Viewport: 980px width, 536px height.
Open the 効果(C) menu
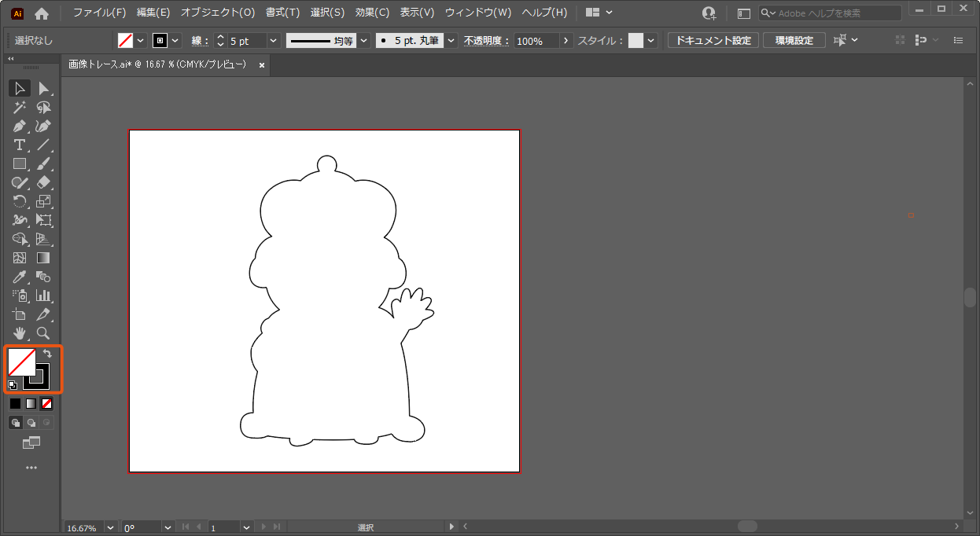372,13
